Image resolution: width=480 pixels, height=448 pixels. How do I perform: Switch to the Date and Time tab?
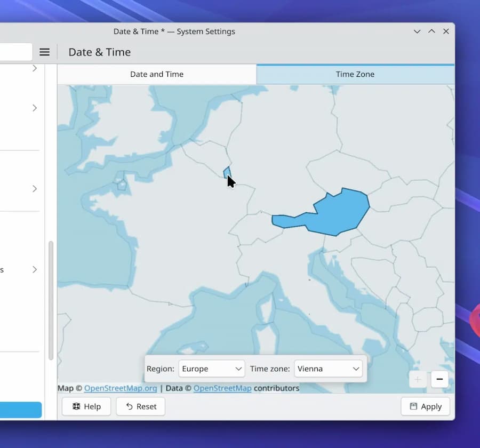(x=157, y=74)
